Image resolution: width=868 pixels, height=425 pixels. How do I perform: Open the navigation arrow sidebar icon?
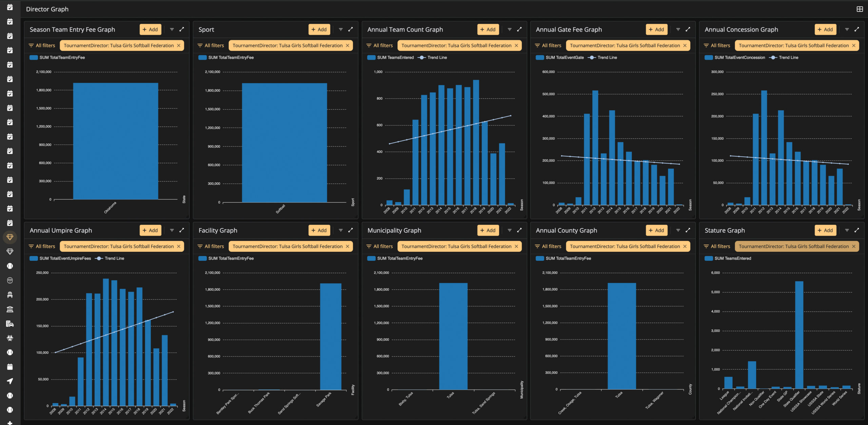coord(10,381)
